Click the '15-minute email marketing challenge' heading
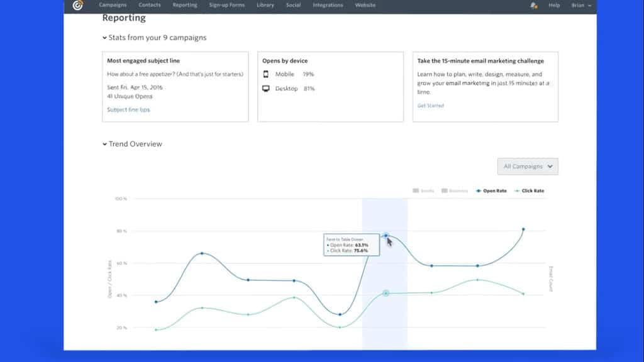 click(480, 61)
